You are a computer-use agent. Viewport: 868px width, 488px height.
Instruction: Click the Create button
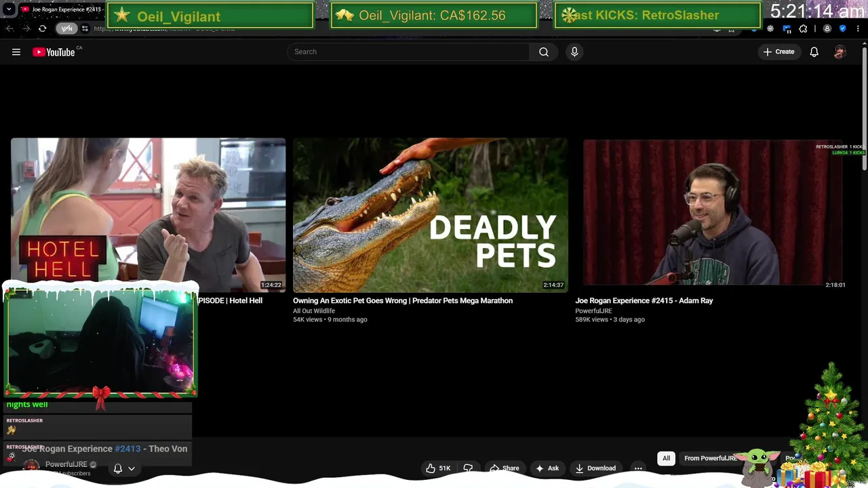pyautogui.click(x=778, y=52)
